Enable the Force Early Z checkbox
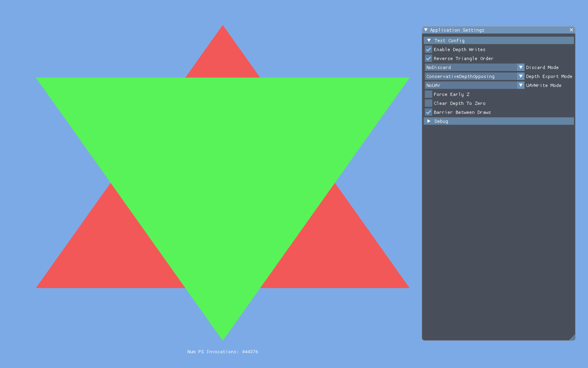 click(x=428, y=94)
